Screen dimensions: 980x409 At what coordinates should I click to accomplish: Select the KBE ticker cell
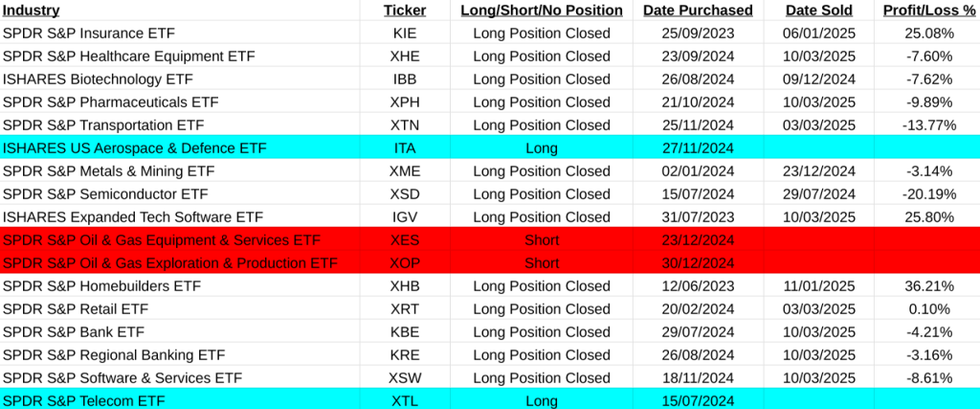pos(404,332)
